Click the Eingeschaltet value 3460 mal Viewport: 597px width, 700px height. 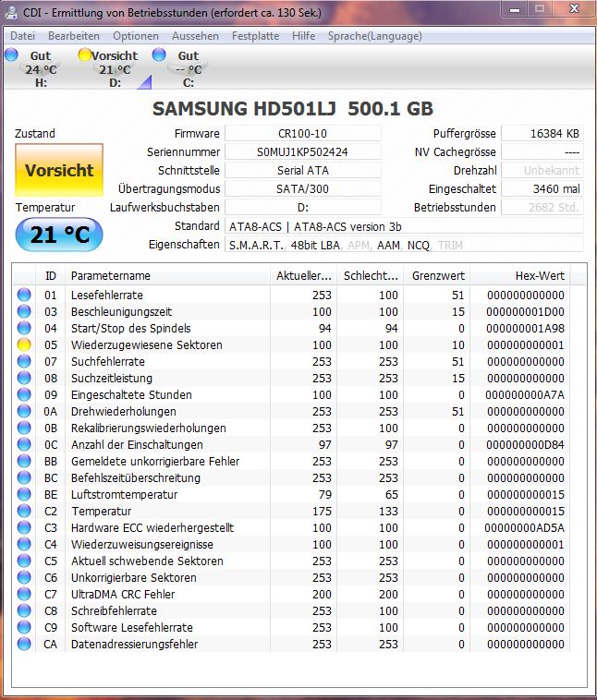tap(542, 188)
